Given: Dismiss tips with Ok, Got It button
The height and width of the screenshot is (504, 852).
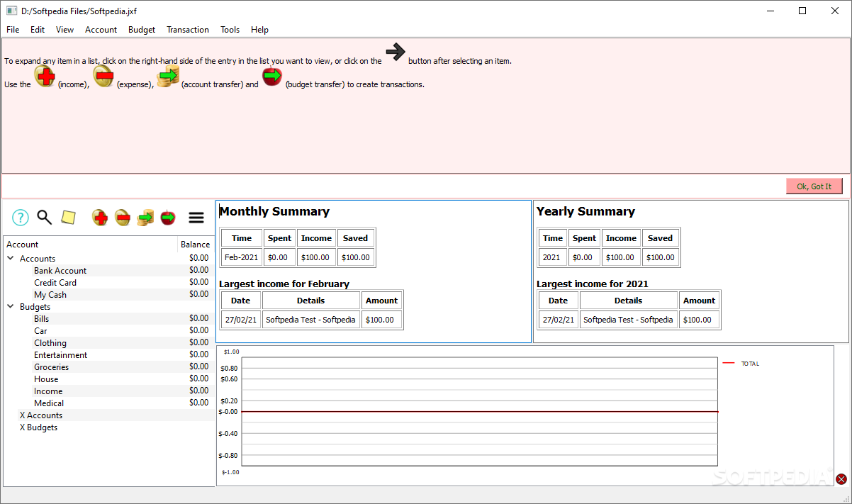Looking at the screenshot, I should pyautogui.click(x=814, y=186).
